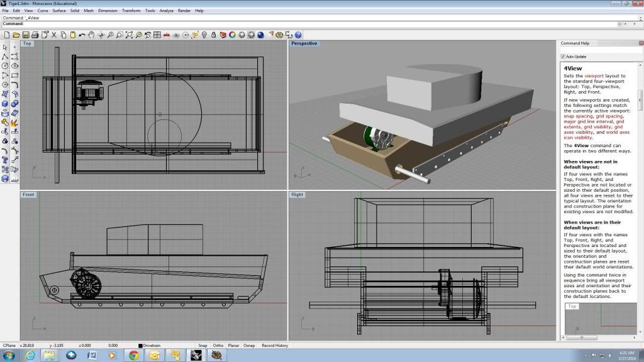
Task: Select the Pan hand tool
Action: pyautogui.click(x=91, y=35)
